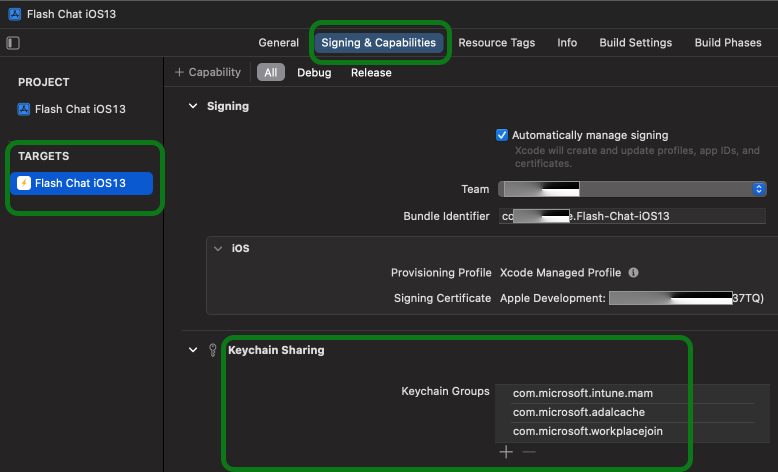Click the Xcode Managed Profile text

[560, 272]
